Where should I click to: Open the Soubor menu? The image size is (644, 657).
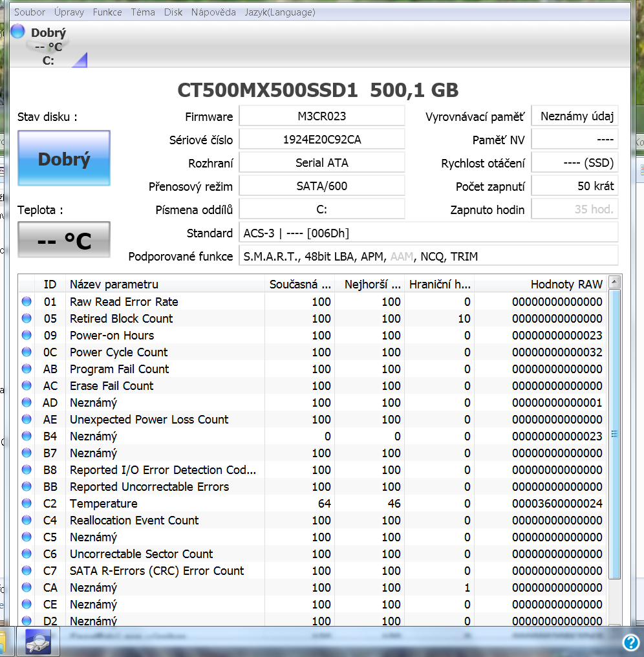click(x=30, y=12)
